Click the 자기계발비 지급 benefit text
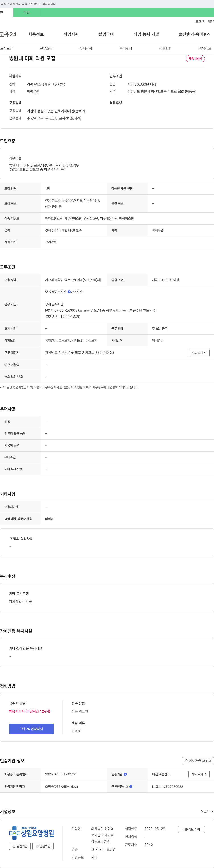This screenshot has height=868, width=214. point(20,602)
